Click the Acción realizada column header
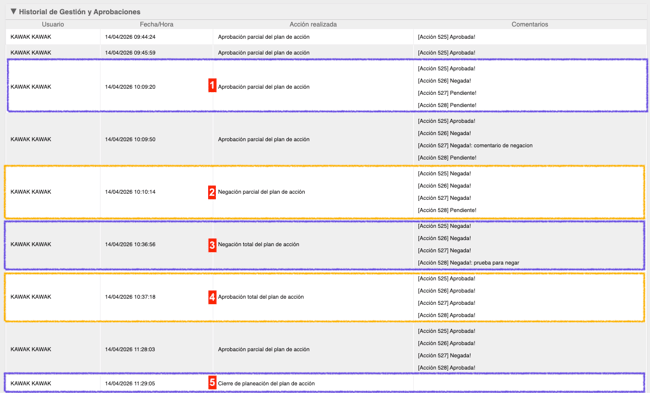650x393 pixels. coord(313,24)
